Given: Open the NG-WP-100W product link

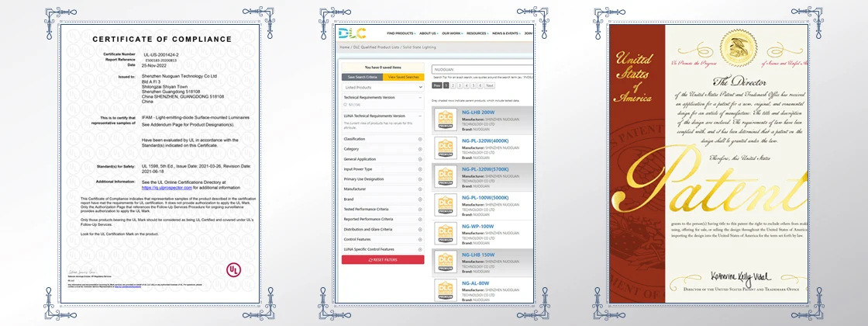Looking at the screenshot, I should 477,226.
